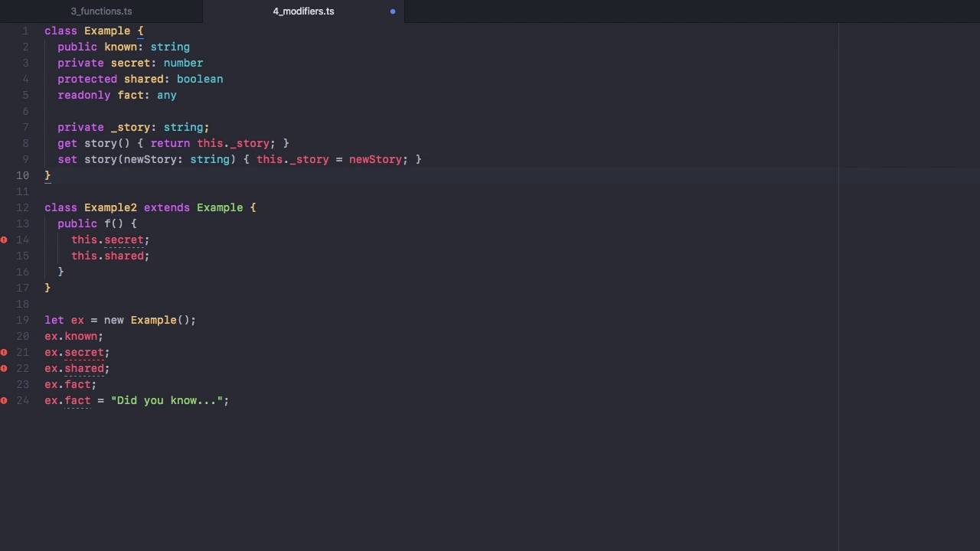Click the unsaved dot on 4_modifiers.ts tab
Image resolution: width=980 pixels, height=551 pixels.
pos(393,11)
